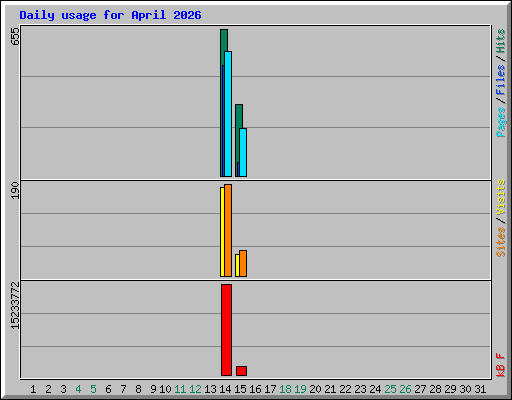Image resolution: width=512 pixels, height=400 pixels.
Task: Click day 25 on the x-axis
Action: 390,389
